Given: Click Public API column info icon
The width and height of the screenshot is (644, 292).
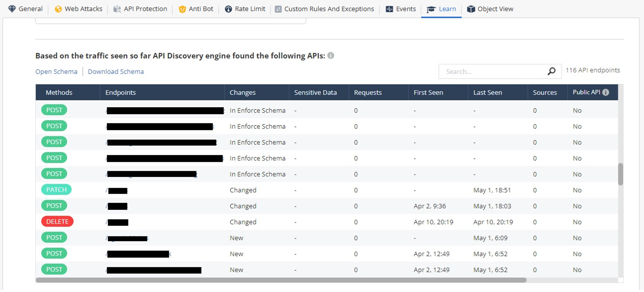Looking at the screenshot, I should pyautogui.click(x=606, y=92).
